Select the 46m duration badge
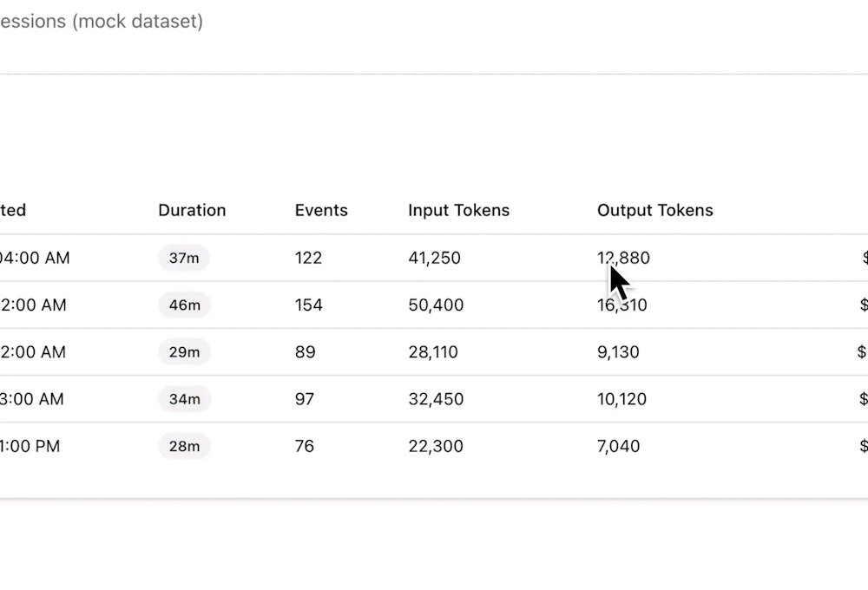This screenshot has width=868, height=590. 184,305
